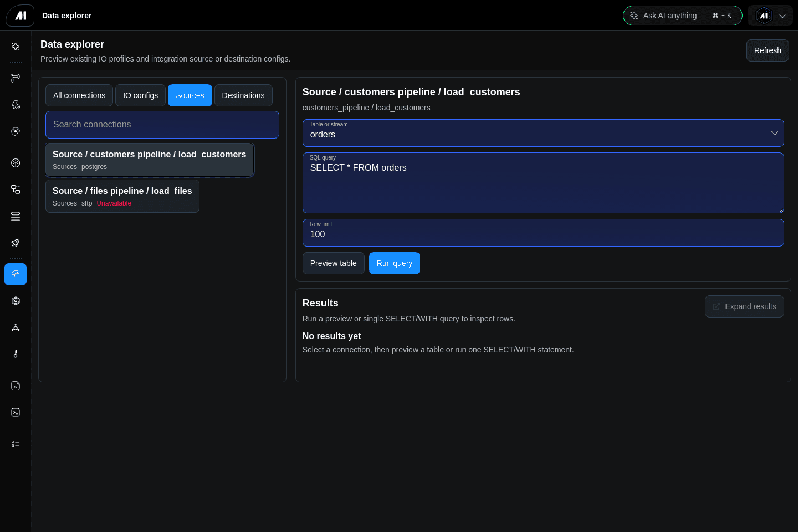Click into the SQL query text area
This screenshot has width=798, height=532.
click(543, 183)
